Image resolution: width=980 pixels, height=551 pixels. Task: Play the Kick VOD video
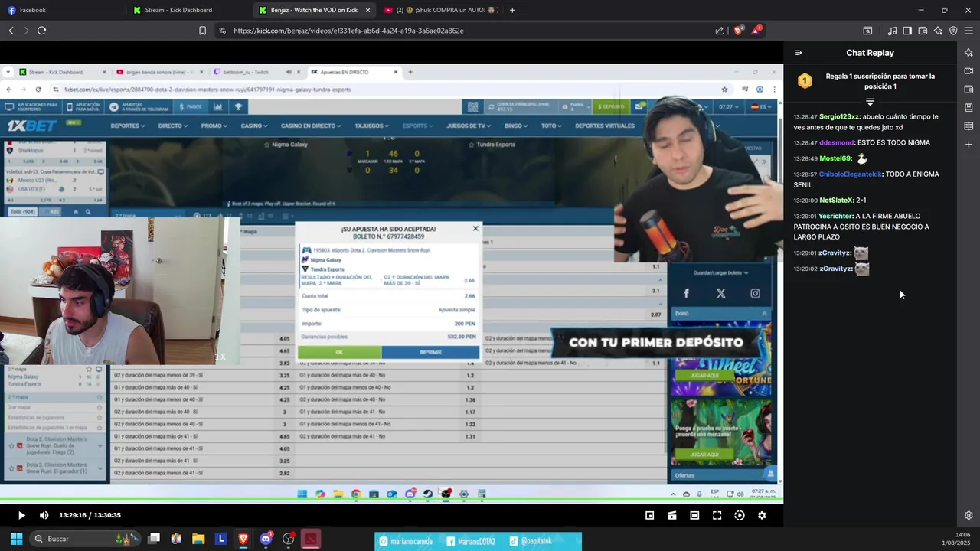21,515
